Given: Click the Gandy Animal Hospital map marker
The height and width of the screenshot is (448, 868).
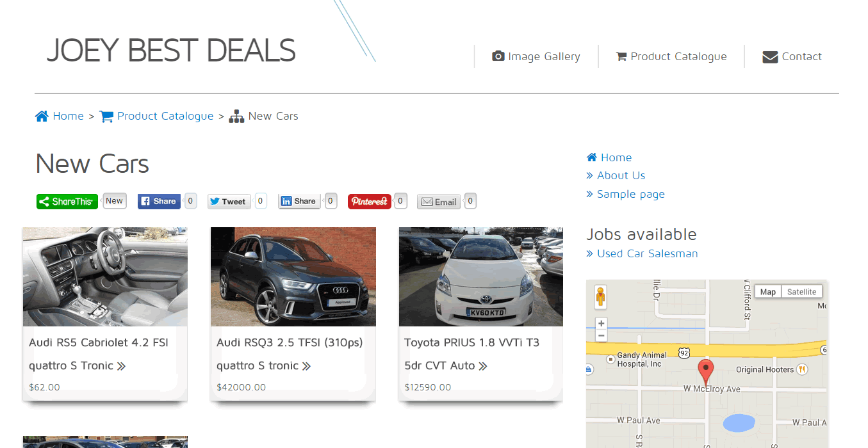Looking at the screenshot, I should pos(610,360).
